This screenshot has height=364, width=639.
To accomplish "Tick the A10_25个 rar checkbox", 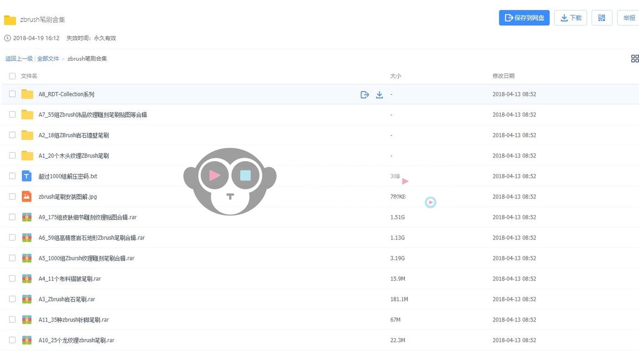I will pos(12,340).
